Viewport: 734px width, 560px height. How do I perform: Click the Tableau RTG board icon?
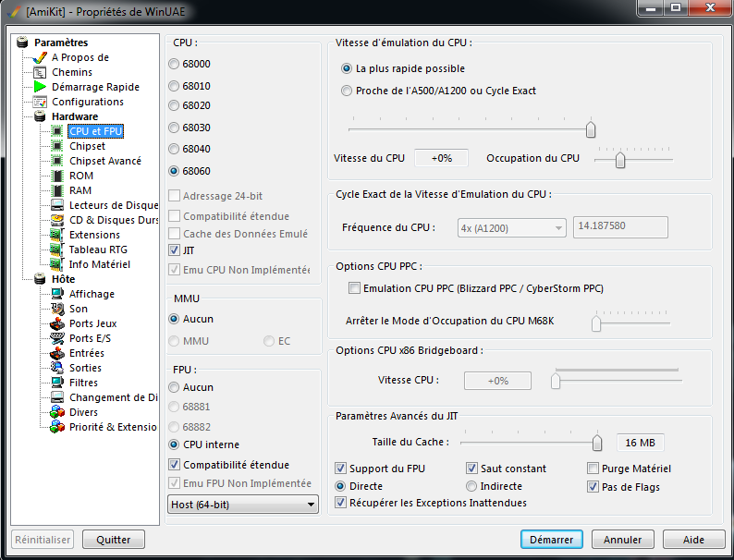(57, 250)
